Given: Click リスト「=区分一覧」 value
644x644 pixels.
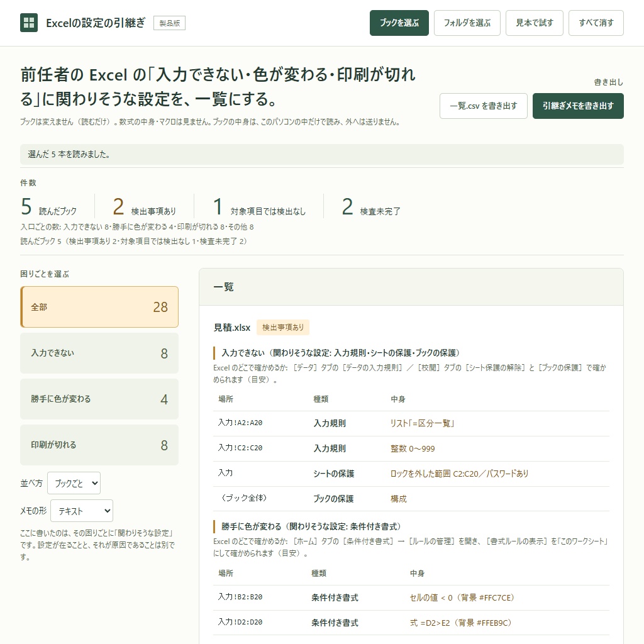Looking at the screenshot, I should point(422,423).
